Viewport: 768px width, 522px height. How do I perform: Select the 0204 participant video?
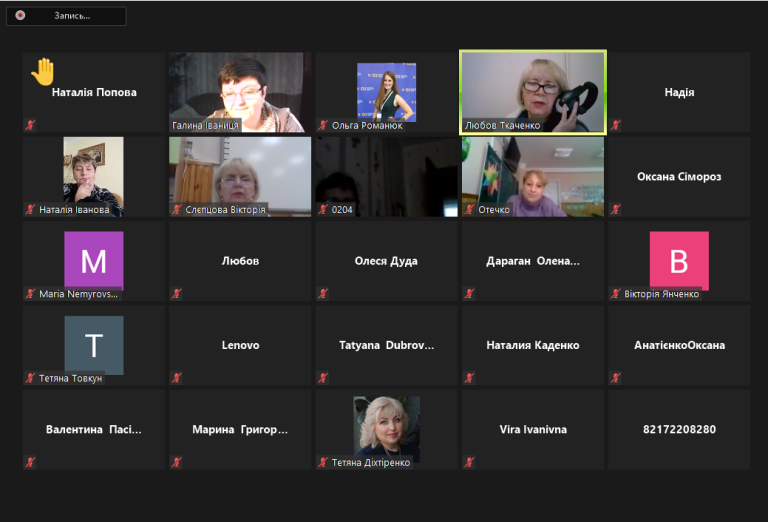point(386,176)
